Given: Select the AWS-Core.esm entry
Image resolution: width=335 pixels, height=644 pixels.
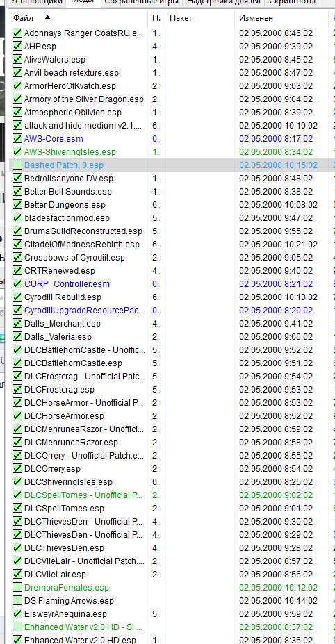Looking at the screenshot, I should pyautogui.click(x=54, y=139).
